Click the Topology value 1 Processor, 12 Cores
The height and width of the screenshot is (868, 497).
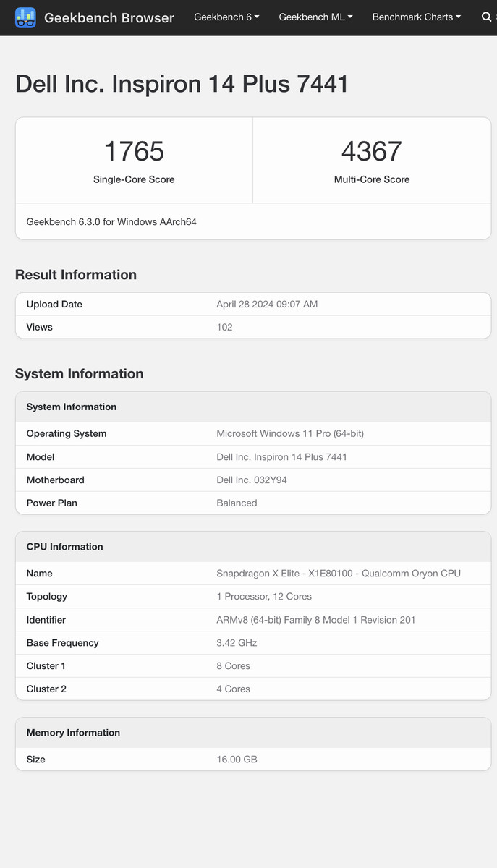(264, 596)
